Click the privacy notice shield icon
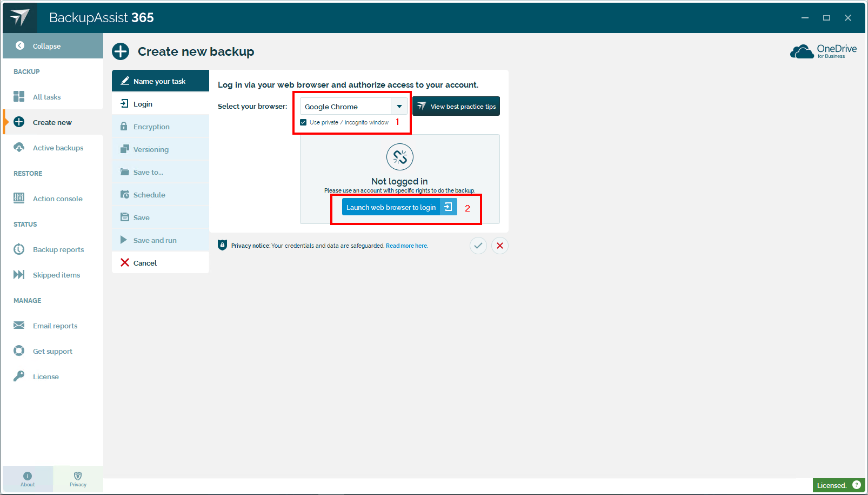This screenshot has width=868, height=495. pos(222,245)
